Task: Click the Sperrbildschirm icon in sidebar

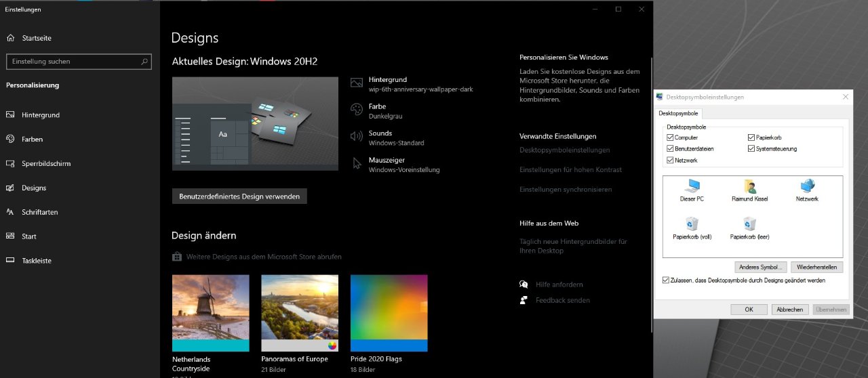Action: click(x=10, y=163)
